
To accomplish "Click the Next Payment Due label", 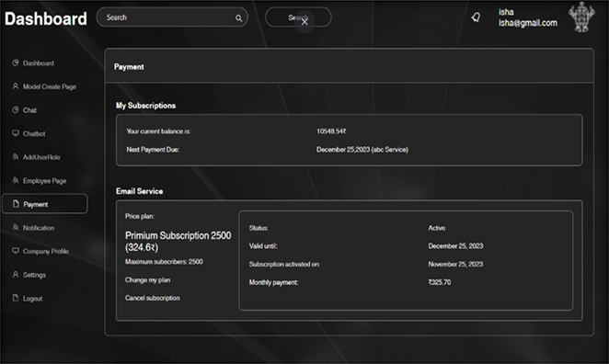I will (x=153, y=150).
